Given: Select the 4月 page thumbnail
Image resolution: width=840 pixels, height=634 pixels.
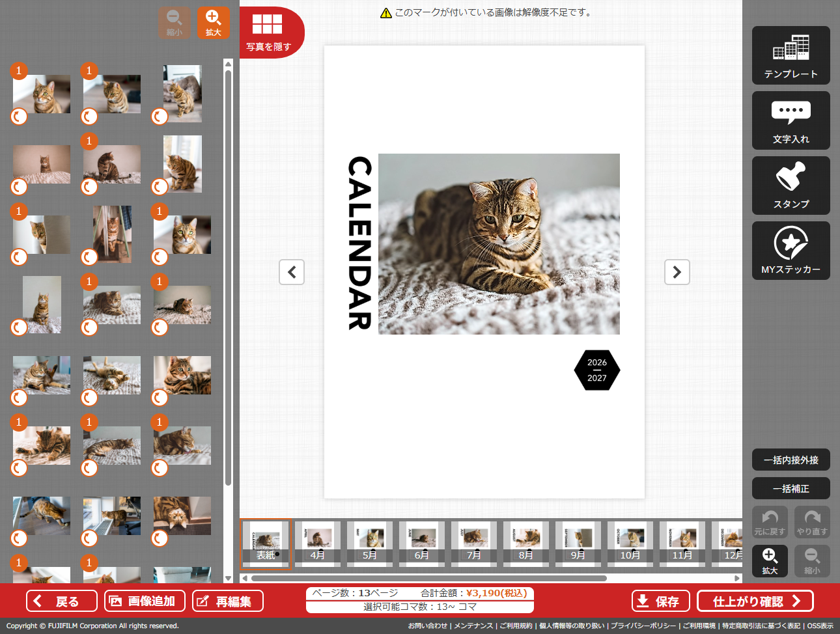Looking at the screenshot, I should pos(317,544).
